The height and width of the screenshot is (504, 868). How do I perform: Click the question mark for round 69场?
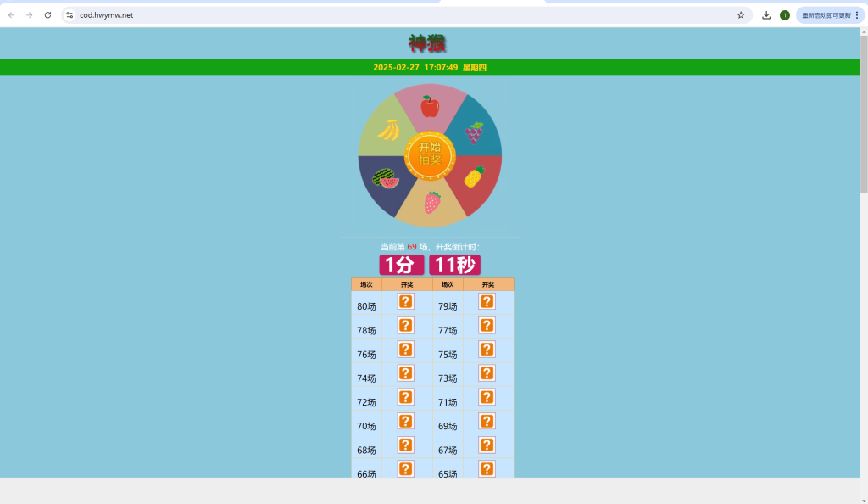click(487, 422)
